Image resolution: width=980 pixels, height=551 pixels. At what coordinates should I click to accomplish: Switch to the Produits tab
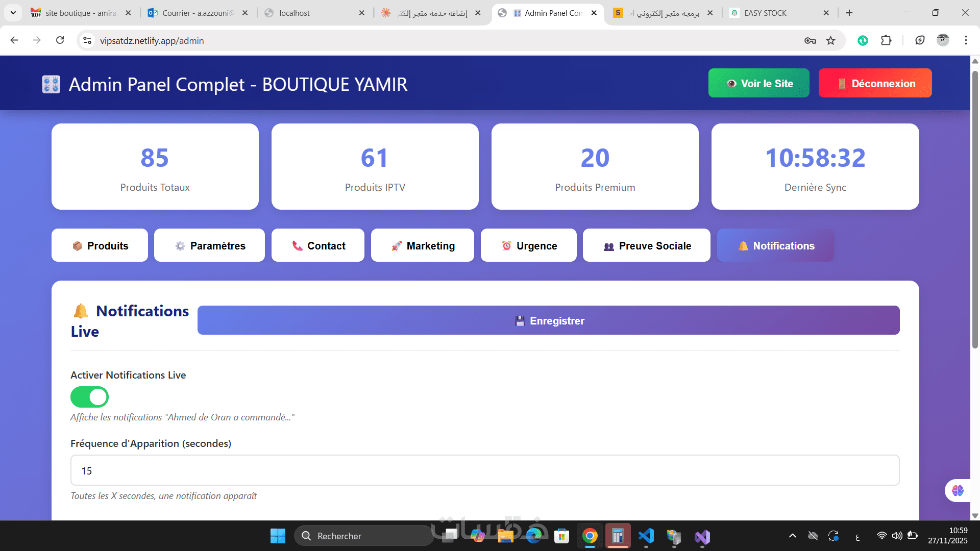[x=100, y=245]
